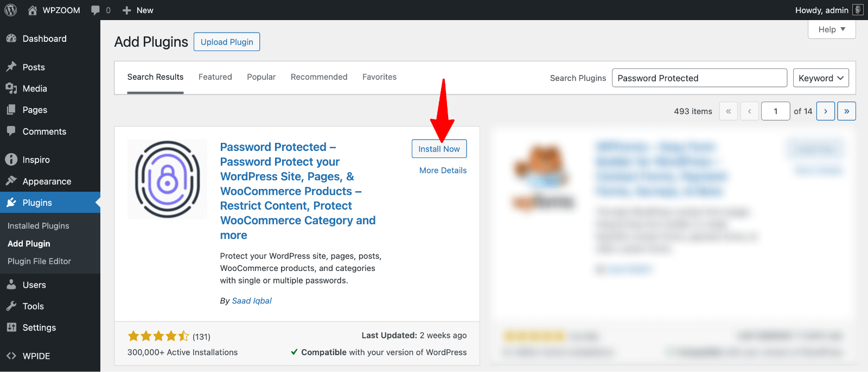
Task: Go to the next results page
Action: pos(826,111)
